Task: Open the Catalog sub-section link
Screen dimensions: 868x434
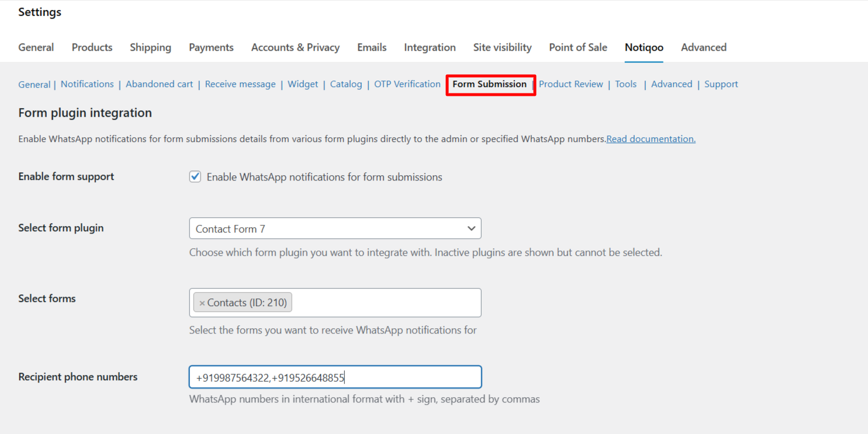Action: 346,84
